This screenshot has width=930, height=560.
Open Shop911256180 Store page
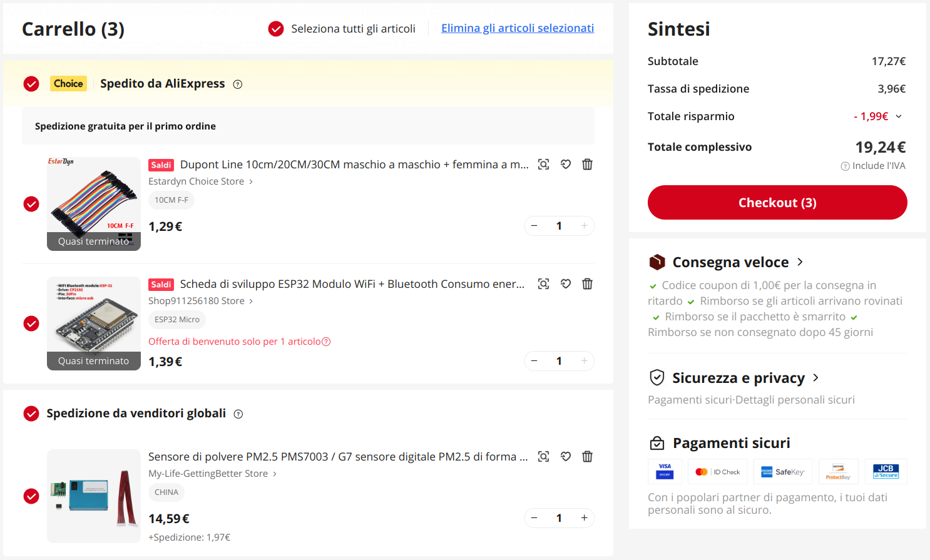pyautogui.click(x=200, y=301)
